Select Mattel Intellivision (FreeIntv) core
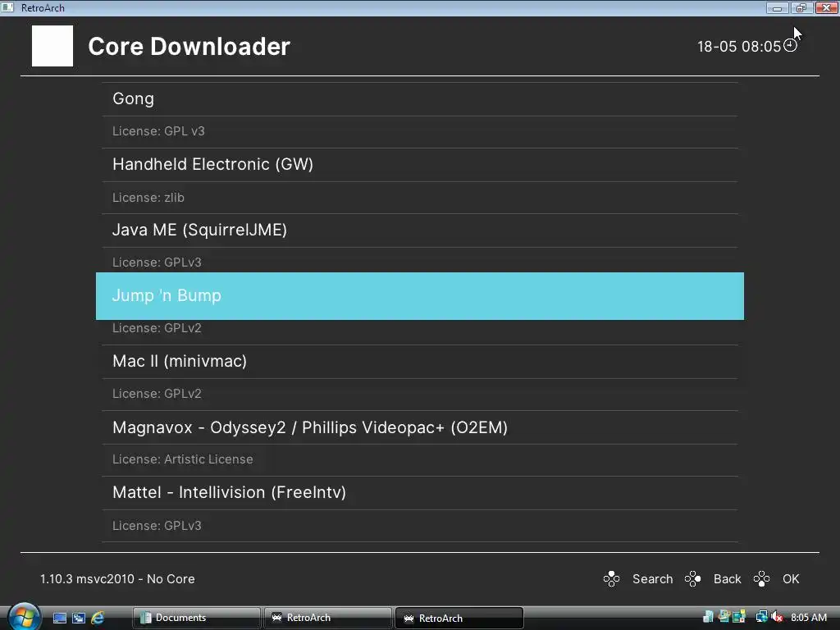 [x=420, y=493]
